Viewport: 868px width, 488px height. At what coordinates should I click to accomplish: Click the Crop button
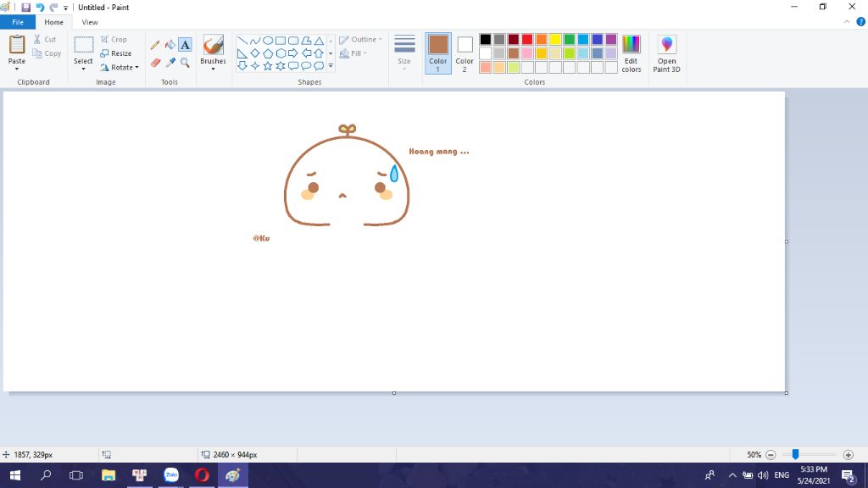[x=114, y=39]
